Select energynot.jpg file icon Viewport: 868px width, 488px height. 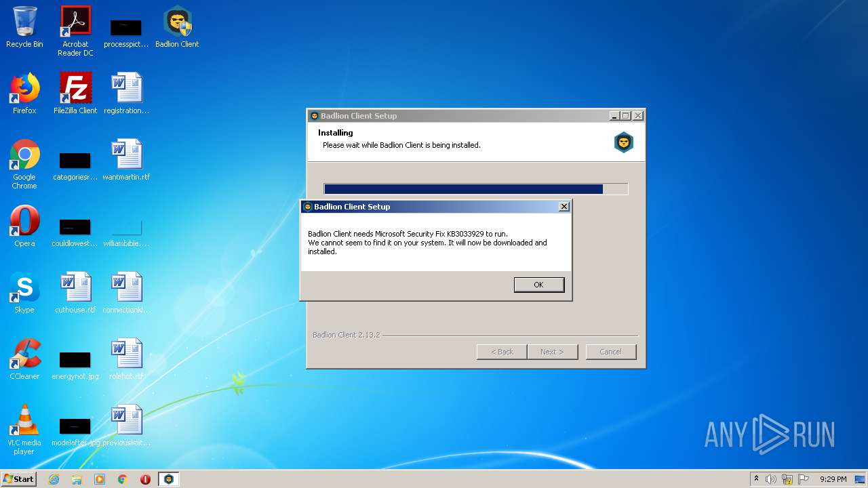coord(75,365)
